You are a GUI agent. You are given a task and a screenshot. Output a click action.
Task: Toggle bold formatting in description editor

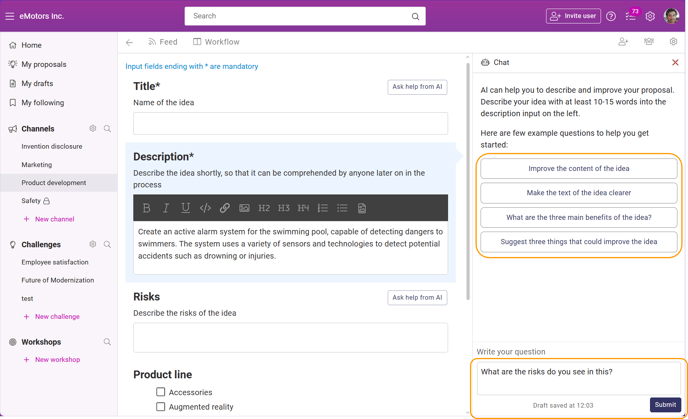point(147,208)
